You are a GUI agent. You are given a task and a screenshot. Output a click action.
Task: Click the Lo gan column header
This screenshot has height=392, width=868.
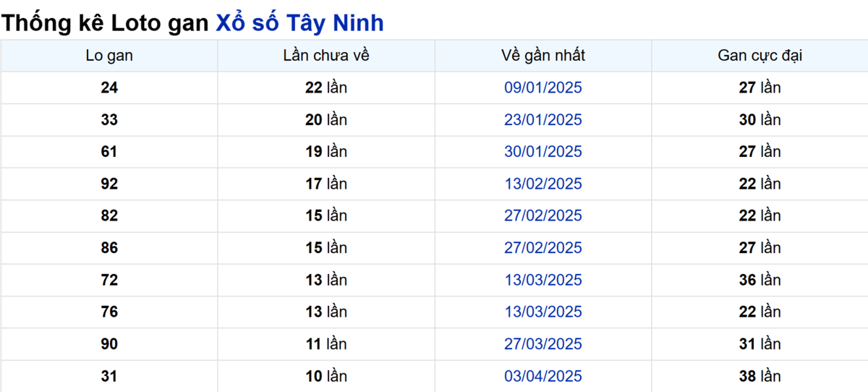[109, 56]
